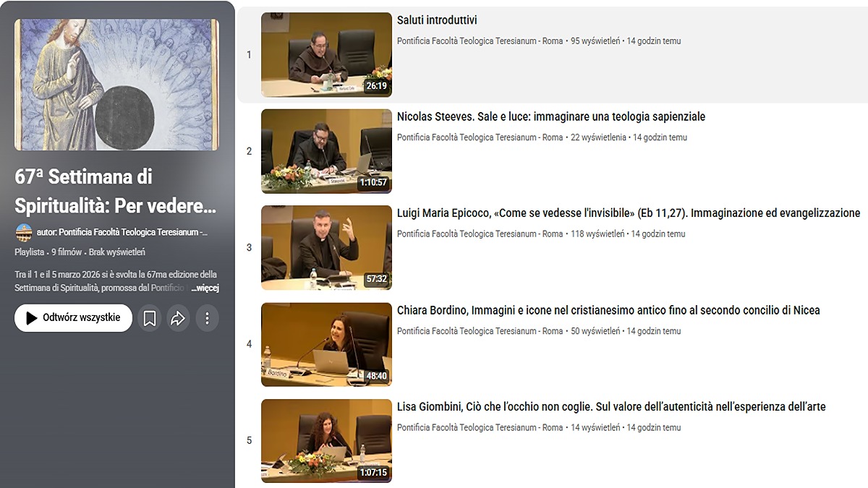Viewport: 868px width, 488px height.
Task: Click the playlist title '67ª Settimana di Spiritualità'
Action: [116, 192]
